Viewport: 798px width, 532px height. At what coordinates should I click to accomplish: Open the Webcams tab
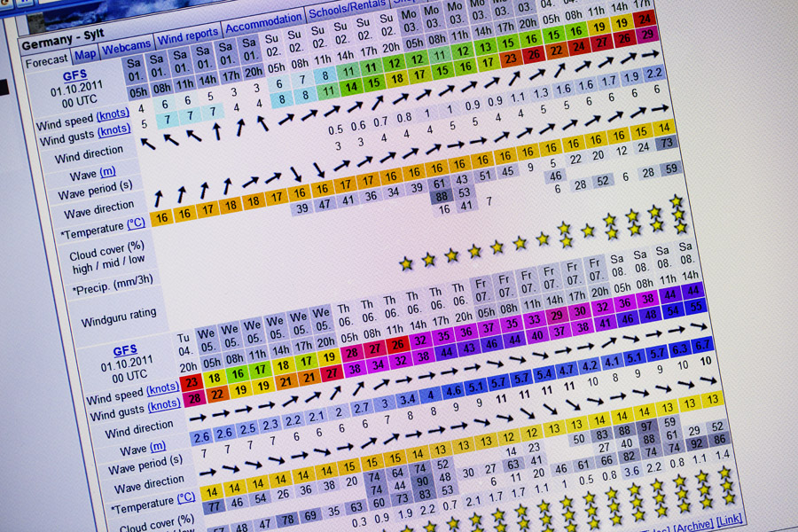click(x=126, y=48)
